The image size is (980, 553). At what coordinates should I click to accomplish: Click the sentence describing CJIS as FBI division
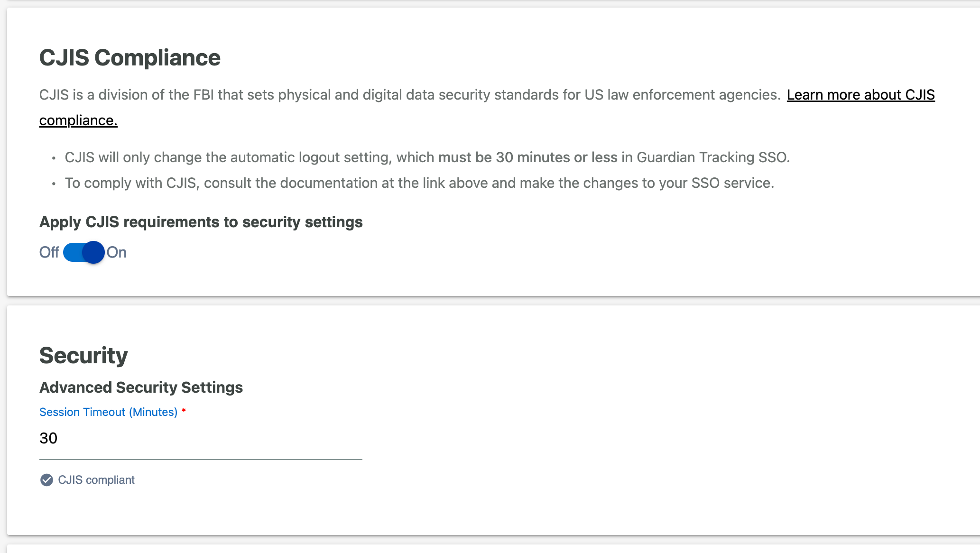[410, 95]
